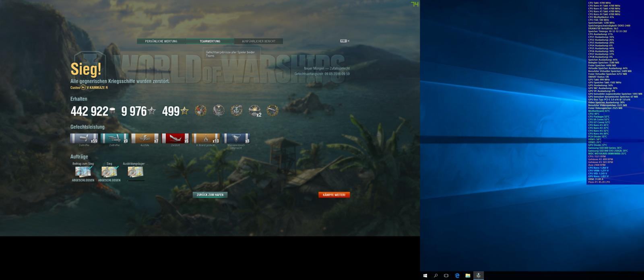Click the red Kämpfe weiter! button
The image size is (644, 280).
(334, 195)
